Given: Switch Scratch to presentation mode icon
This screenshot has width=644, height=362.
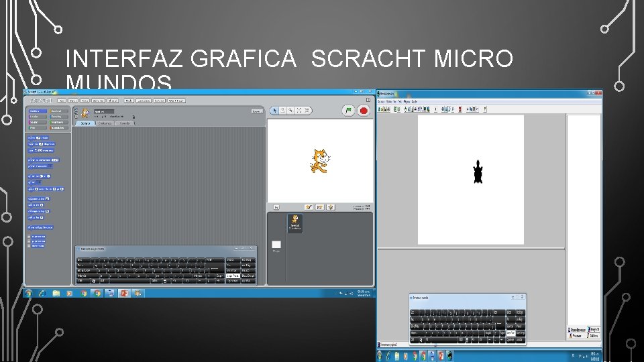Looking at the screenshot, I should tap(368, 100).
